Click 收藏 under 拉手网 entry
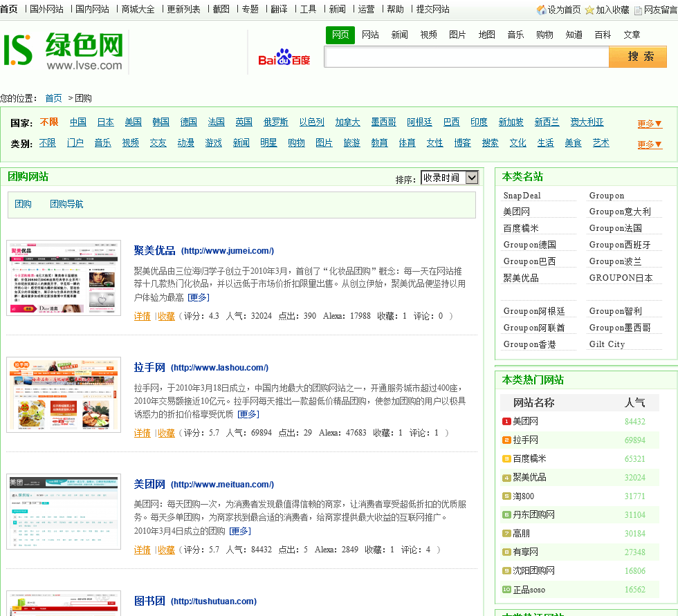The width and height of the screenshot is (678, 616). point(166,433)
